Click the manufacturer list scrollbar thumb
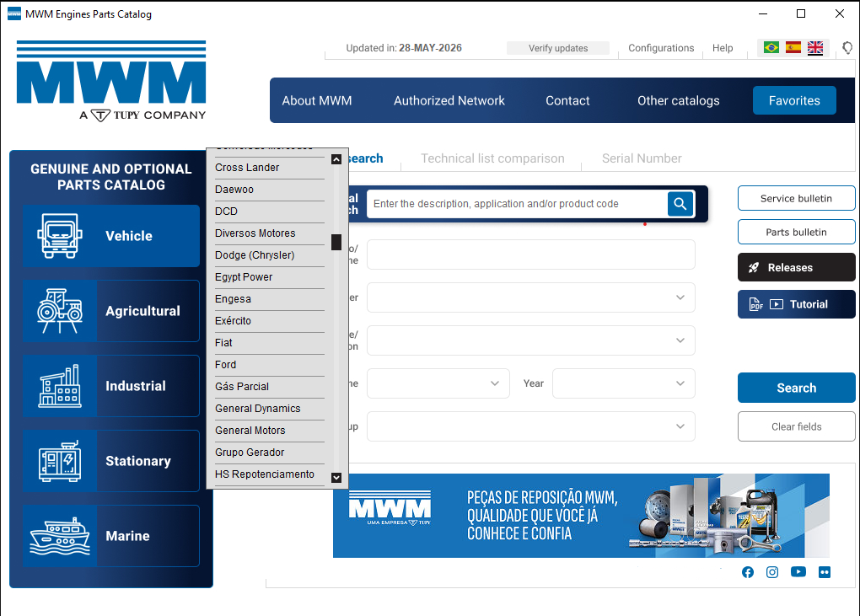Viewport: 860px width, 616px height. tap(336, 242)
